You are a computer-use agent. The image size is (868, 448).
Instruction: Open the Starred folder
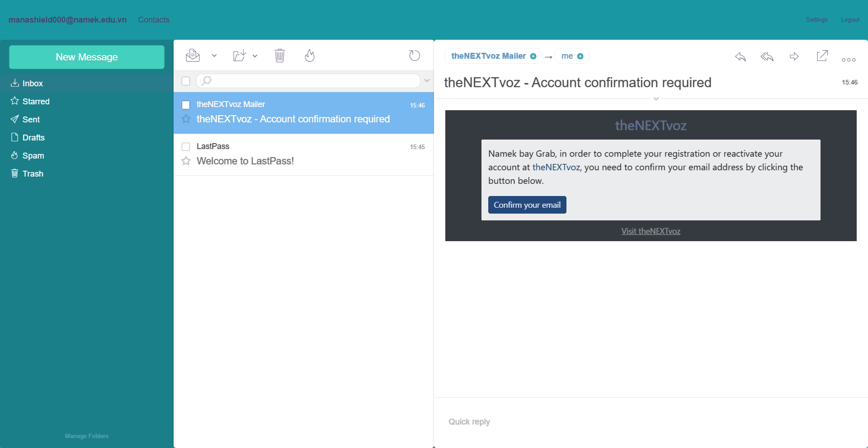click(x=87, y=102)
